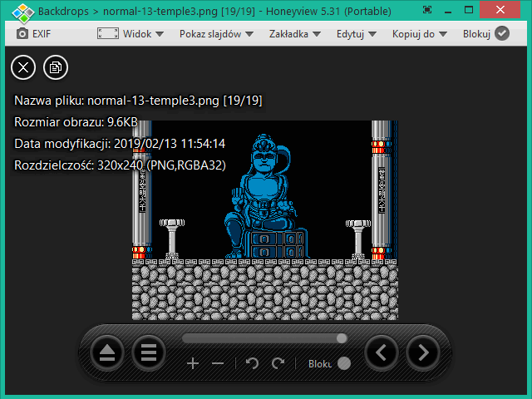
Task: Open the main menu hamburger button
Action: [149, 352]
